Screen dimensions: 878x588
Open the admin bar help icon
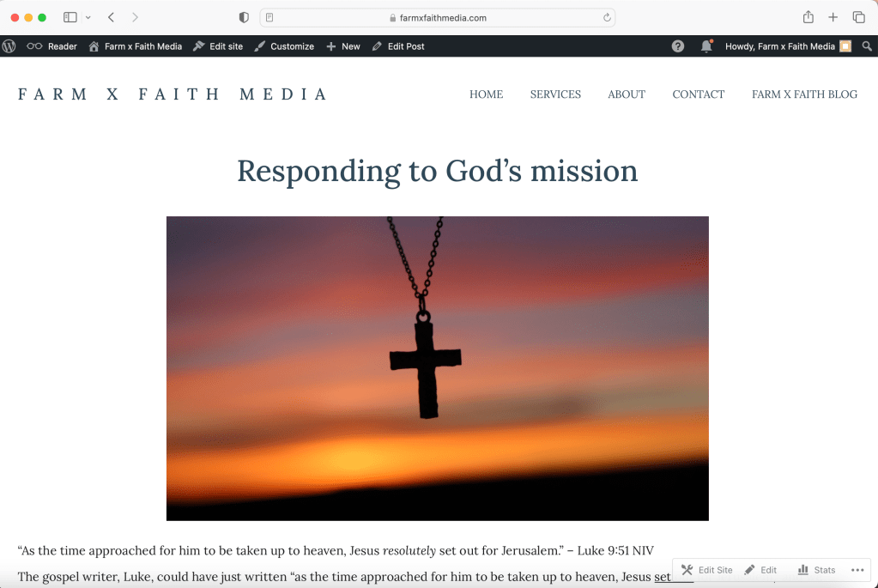tap(678, 46)
